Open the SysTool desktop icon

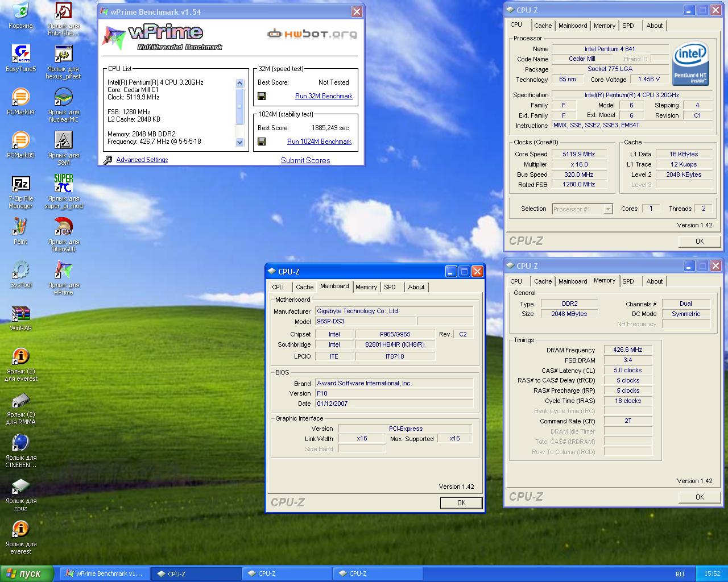tap(20, 270)
